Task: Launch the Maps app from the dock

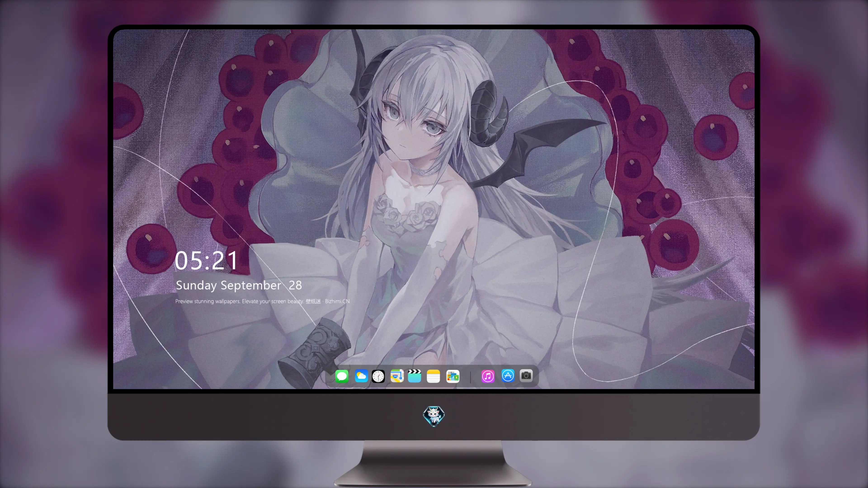Action: click(x=397, y=376)
